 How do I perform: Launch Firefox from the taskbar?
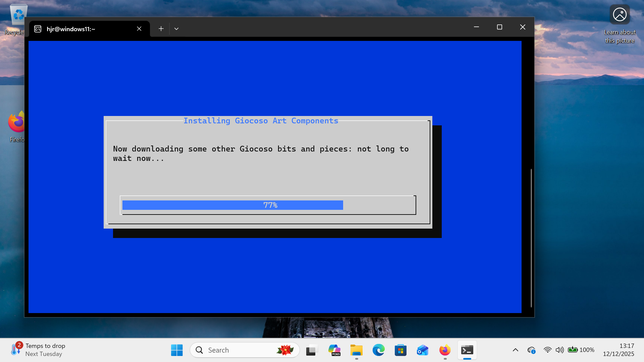pyautogui.click(x=444, y=350)
